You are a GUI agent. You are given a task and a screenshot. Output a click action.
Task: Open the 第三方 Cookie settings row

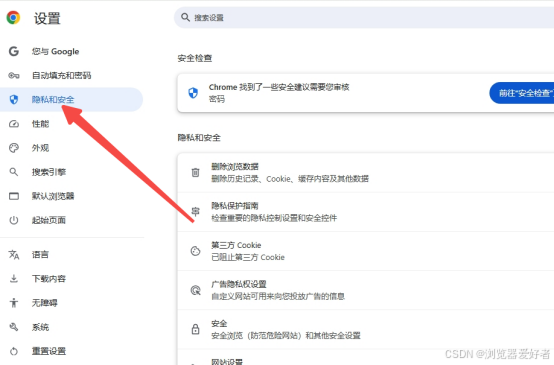(366, 251)
